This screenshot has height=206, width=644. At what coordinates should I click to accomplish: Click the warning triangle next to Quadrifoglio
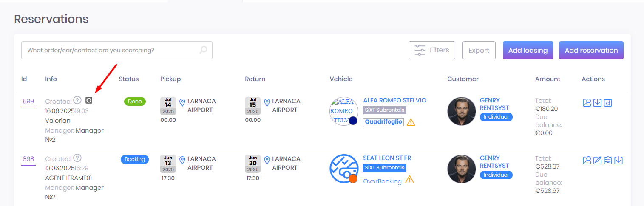point(411,122)
